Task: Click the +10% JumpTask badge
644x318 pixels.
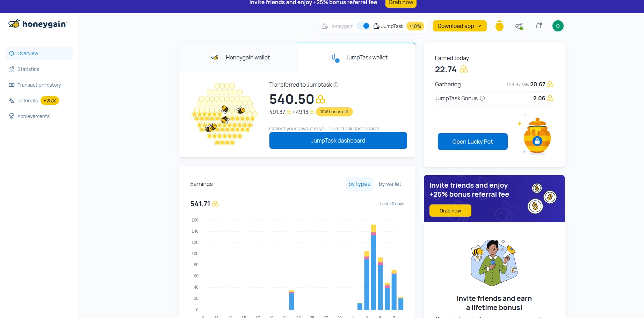Action: coord(415,26)
